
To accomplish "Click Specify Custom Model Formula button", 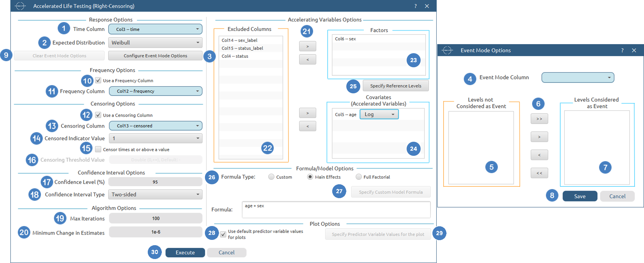I will tap(391, 192).
